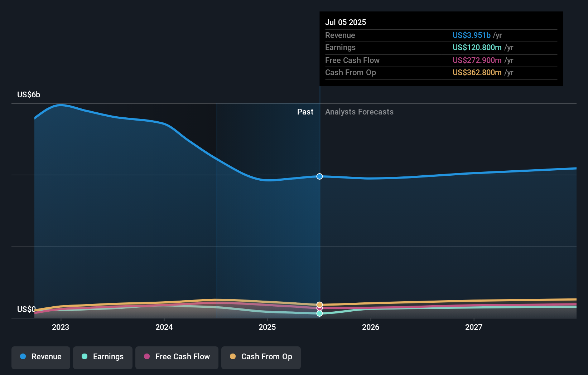Click the Revenue data point marker on the chart
Image resolution: width=588 pixels, height=375 pixels.
319,176
